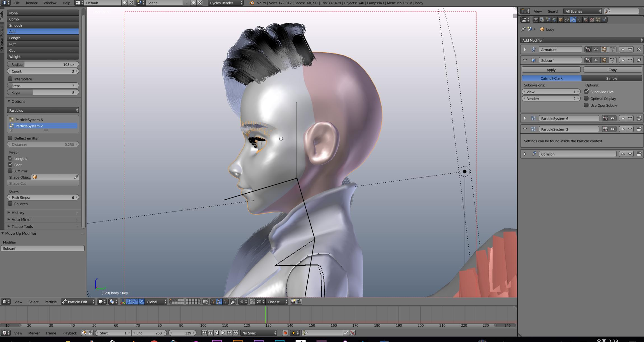Select Path particle select mode icon
The image size is (644, 342).
point(213,302)
